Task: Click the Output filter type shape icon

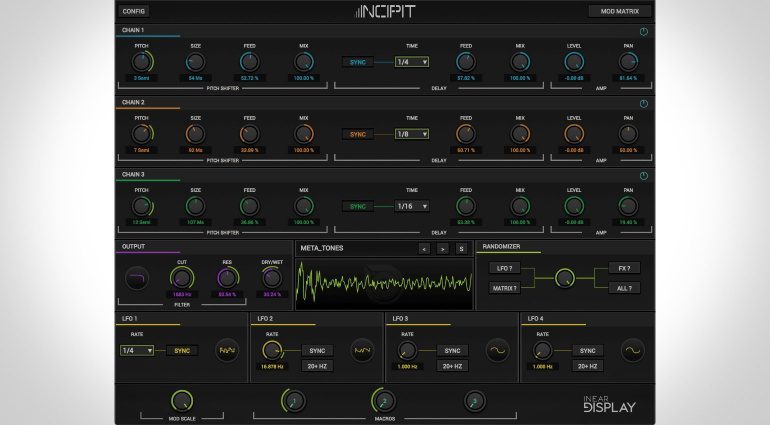Action: tap(136, 279)
